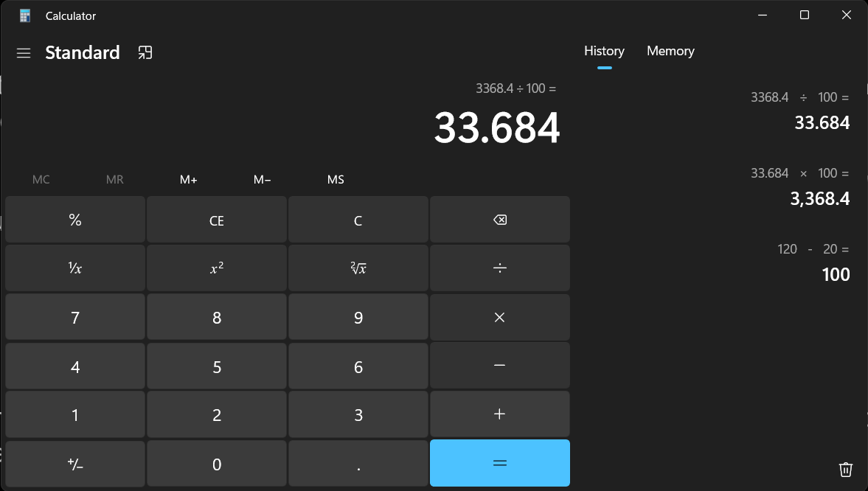The height and width of the screenshot is (491, 868).
Task: Minimize the Calculator window
Action: pos(763,15)
